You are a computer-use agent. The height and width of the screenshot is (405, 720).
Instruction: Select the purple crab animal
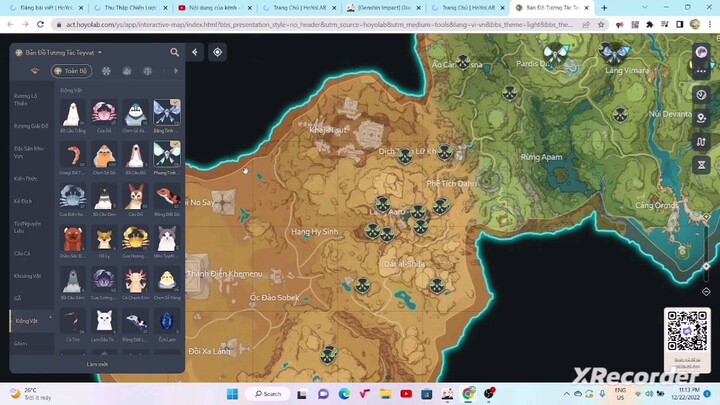point(104,280)
